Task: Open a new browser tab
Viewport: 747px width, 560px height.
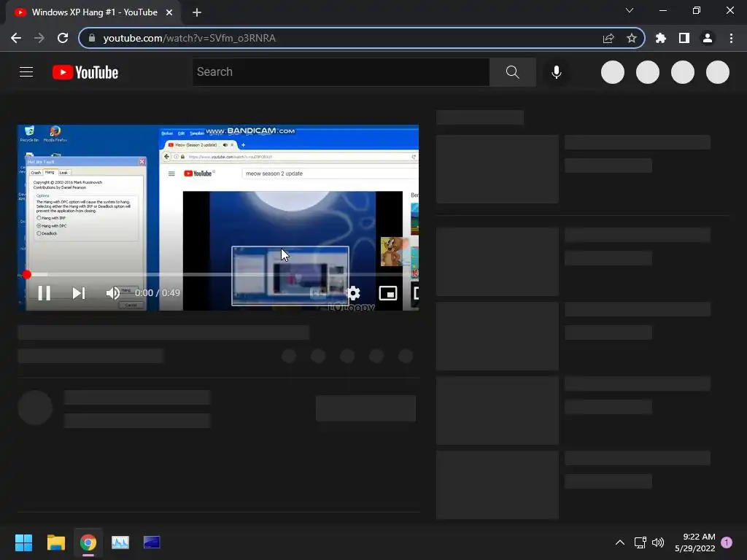Action: [x=197, y=12]
